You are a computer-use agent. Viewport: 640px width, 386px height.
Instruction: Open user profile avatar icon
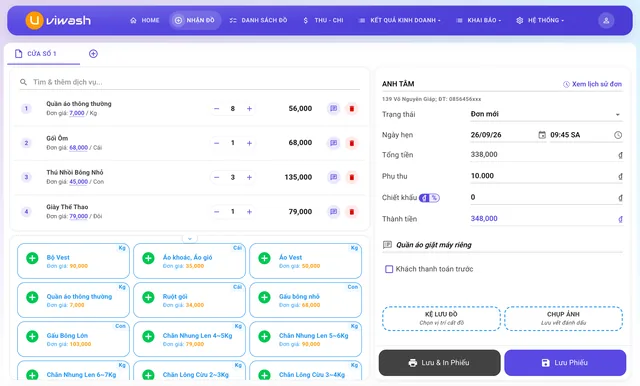[606, 20]
